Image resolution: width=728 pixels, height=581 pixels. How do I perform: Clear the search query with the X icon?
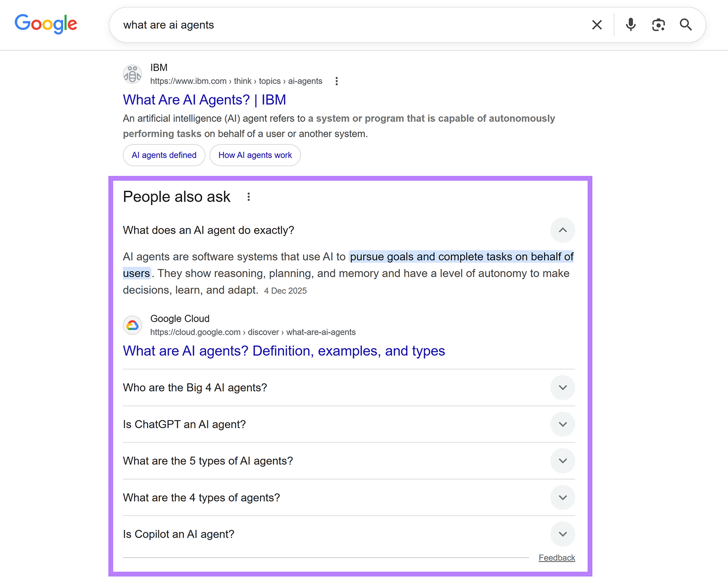pyautogui.click(x=597, y=25)
